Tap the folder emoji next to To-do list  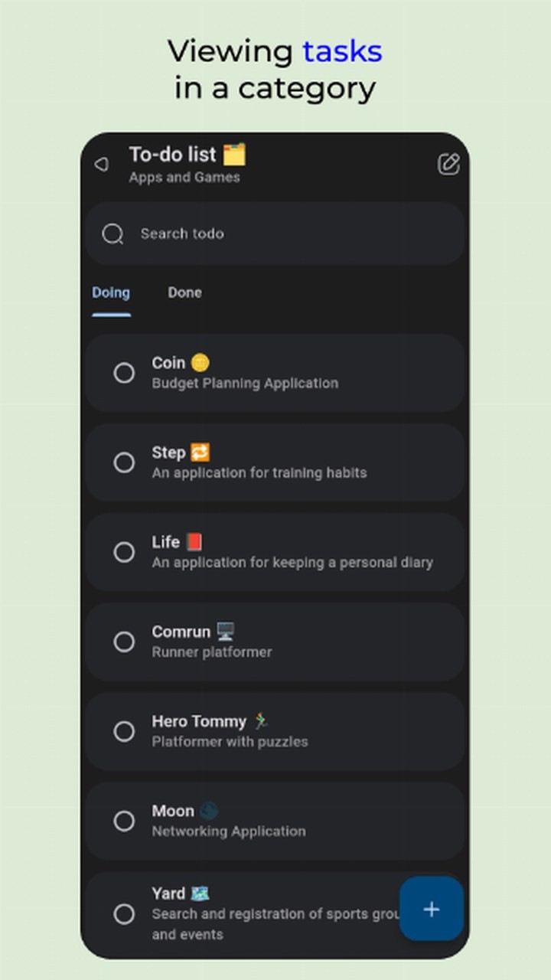234,155
